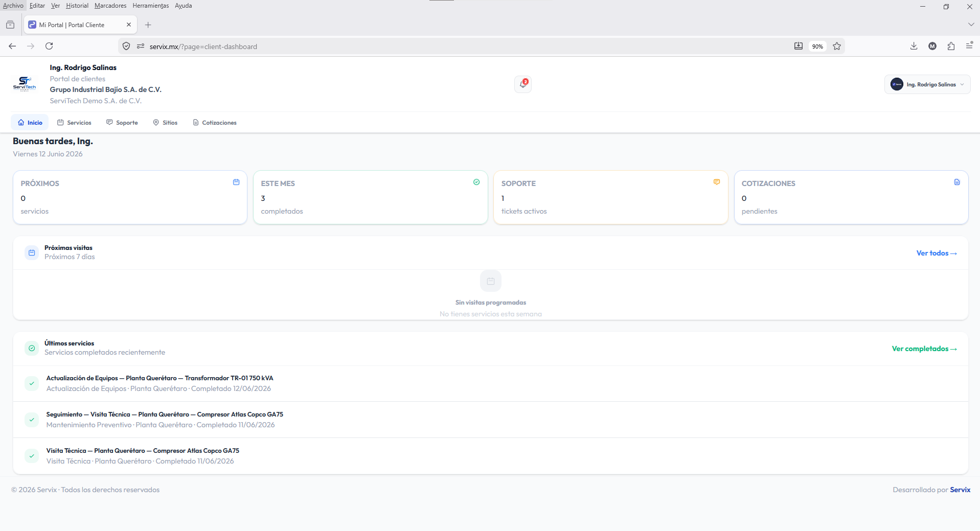
Task: Open Actualización de Equipos Transformador TR-01 service title
Action: [159, 378]
